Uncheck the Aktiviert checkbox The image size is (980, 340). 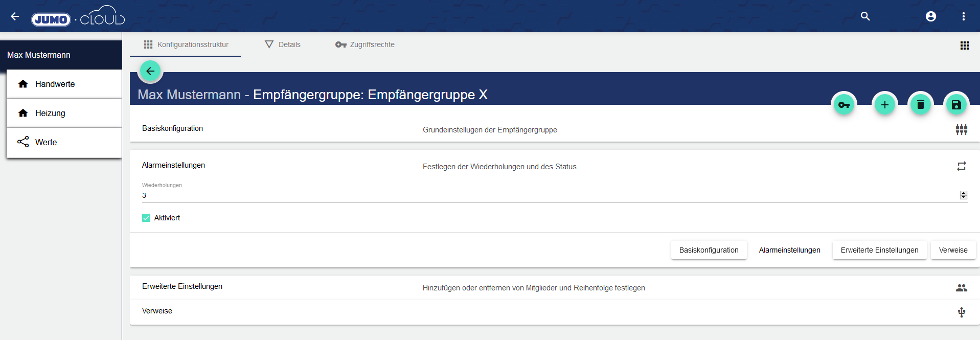click(x=146, y=218)
